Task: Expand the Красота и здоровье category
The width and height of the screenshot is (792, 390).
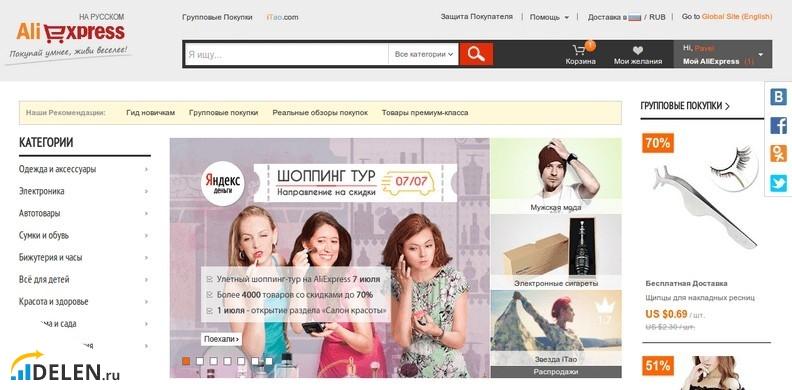Action: [84, 302]
